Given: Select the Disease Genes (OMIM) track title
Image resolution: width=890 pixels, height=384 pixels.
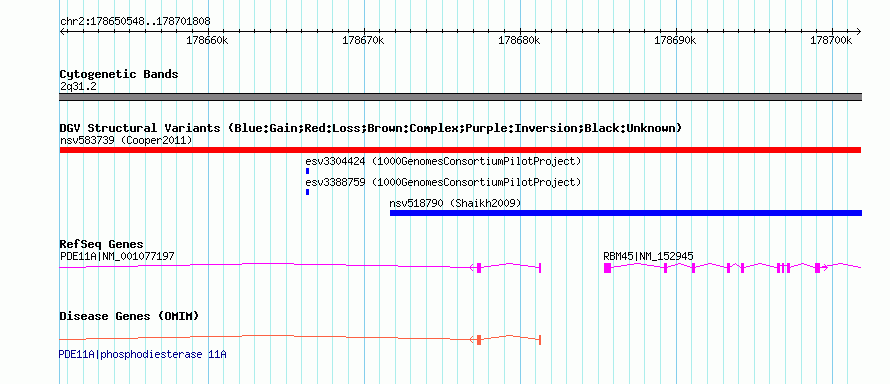Looking at the screenshot, I should click(x=129, y=316).
